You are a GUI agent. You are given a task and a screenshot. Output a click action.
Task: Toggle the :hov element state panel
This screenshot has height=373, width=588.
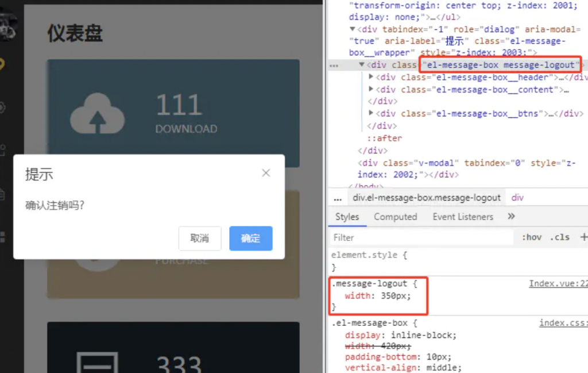tap(531, 237)
